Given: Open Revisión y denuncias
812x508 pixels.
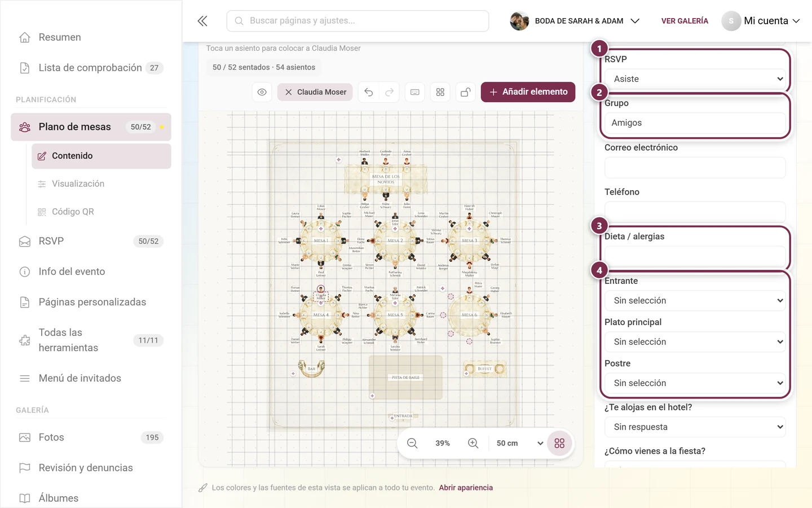Looking at the screenshot, I should click(91, 468).
